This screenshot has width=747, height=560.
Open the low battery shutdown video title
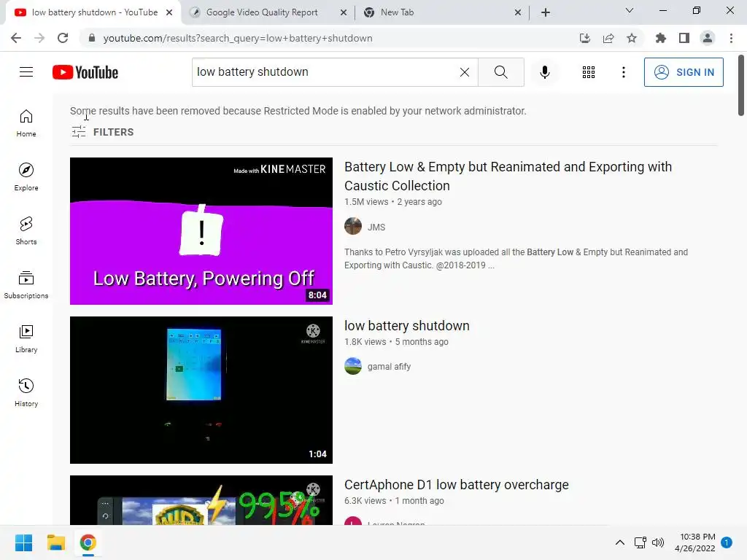[407, 326]
